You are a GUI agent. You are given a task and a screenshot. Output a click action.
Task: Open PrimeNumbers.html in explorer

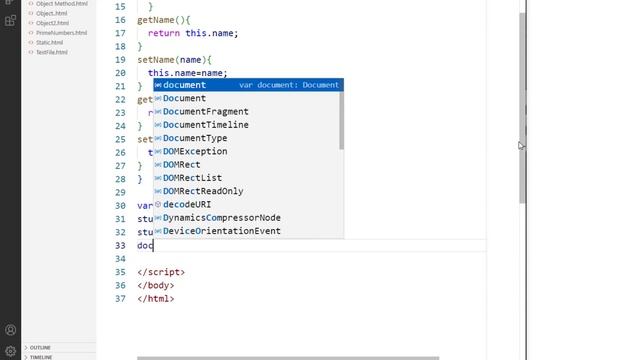click(x=61, y=33)
